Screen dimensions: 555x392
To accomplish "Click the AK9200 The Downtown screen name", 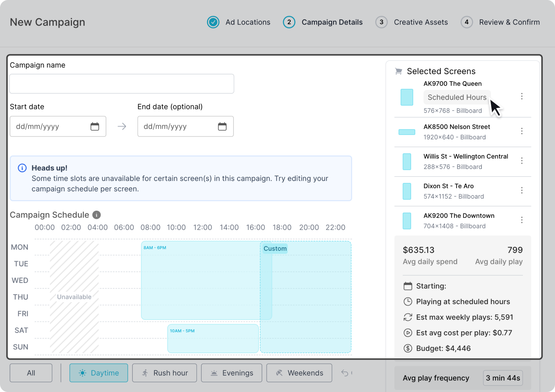I will tap(459, 215).
